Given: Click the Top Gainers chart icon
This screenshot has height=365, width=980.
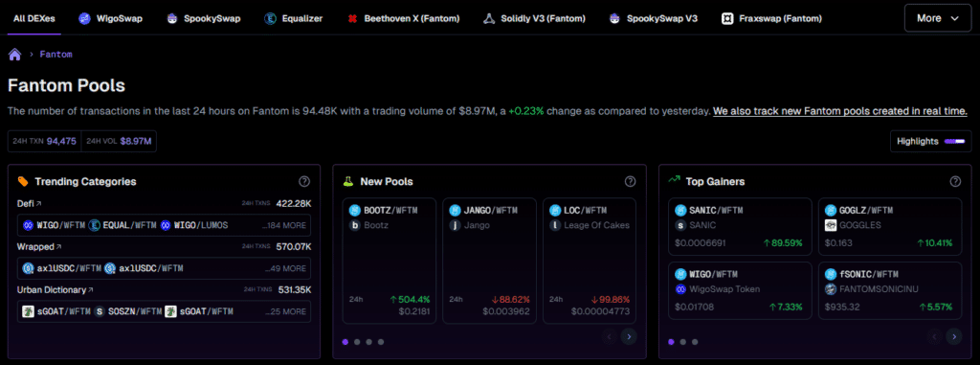Looking at the screenshot, I should pyautogui.click(x=674, y=180).
